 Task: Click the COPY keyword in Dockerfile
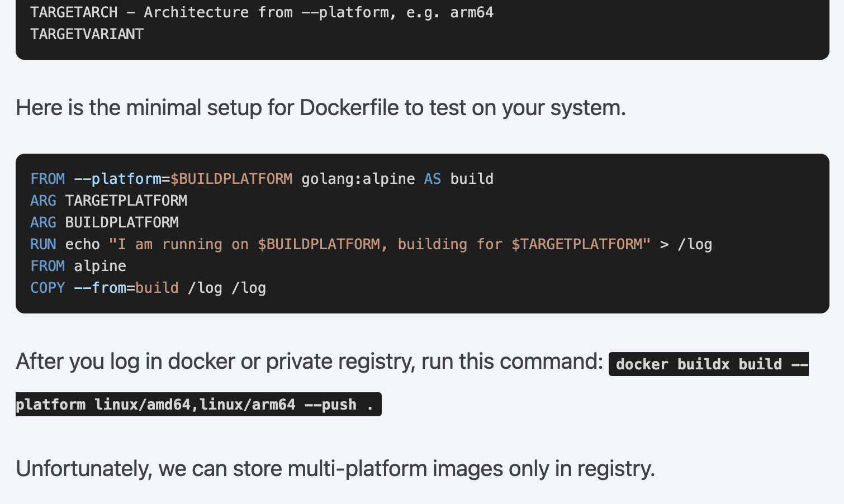pyautogui.click(x=48, y=288)
